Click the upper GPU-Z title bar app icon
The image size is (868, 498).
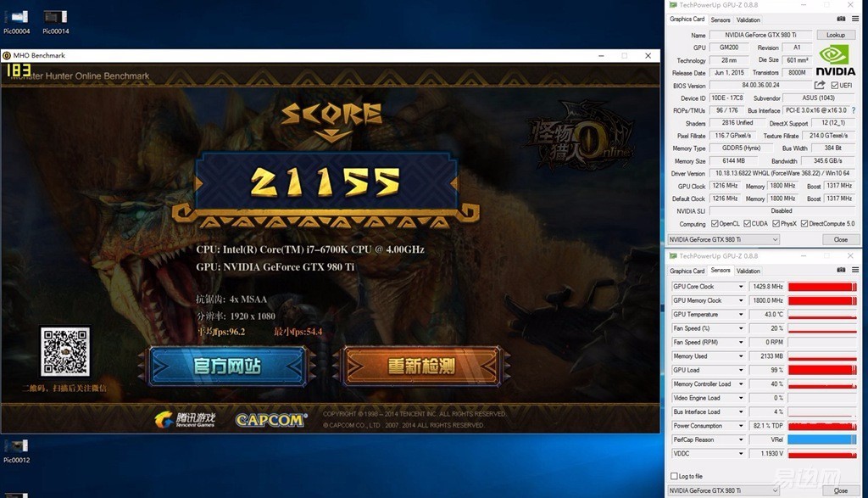point(673,5)
